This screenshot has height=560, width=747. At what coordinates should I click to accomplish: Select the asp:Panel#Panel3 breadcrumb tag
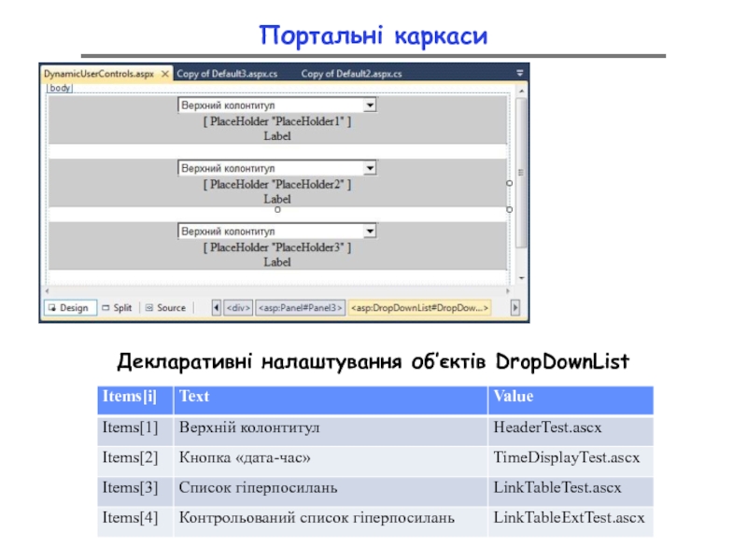coord(300,308)
